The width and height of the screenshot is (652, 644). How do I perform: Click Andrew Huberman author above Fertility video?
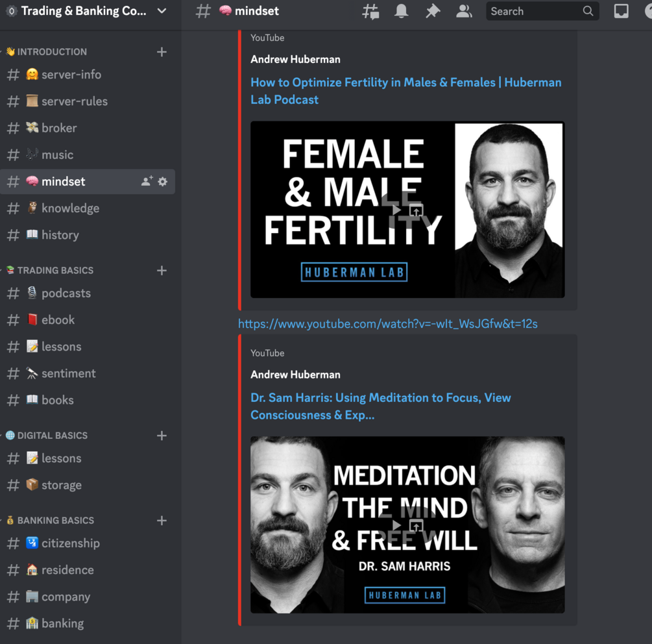[x=295, y=60]
